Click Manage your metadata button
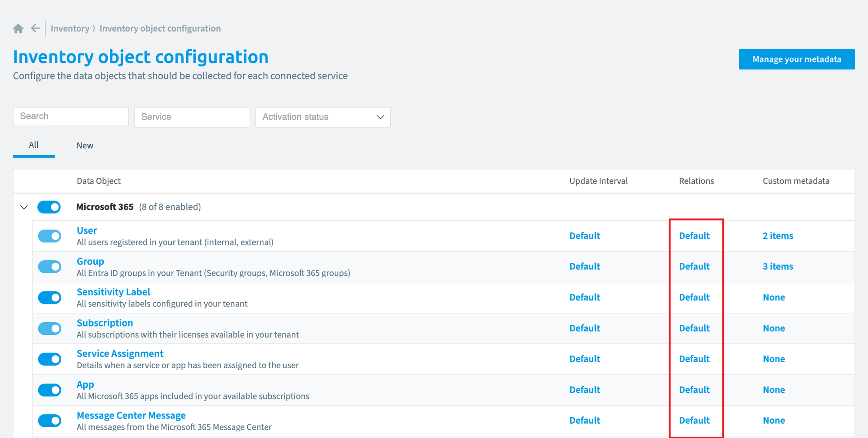The height and width of the screenshot is (438, 868). [x=797, y=59]
